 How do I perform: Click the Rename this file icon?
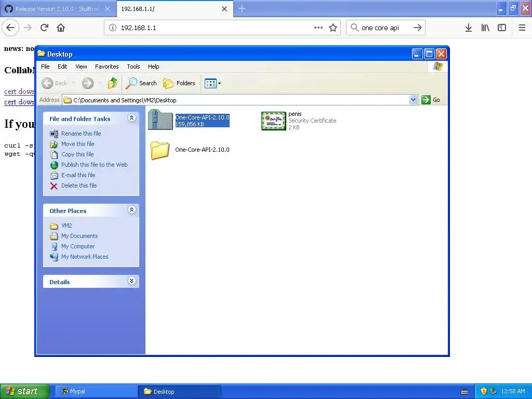click(54, 134)
